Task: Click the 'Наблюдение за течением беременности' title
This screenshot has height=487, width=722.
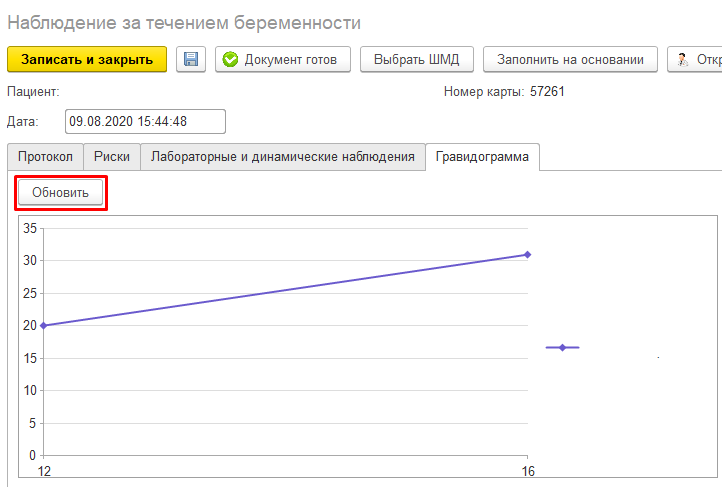Action: coord(183,22)
